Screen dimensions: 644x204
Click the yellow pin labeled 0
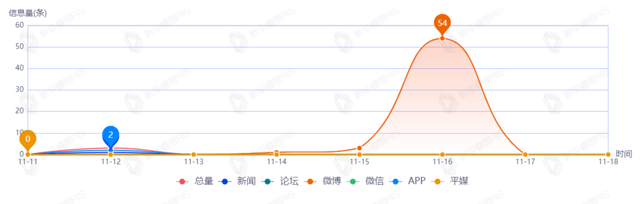[28, 139]
